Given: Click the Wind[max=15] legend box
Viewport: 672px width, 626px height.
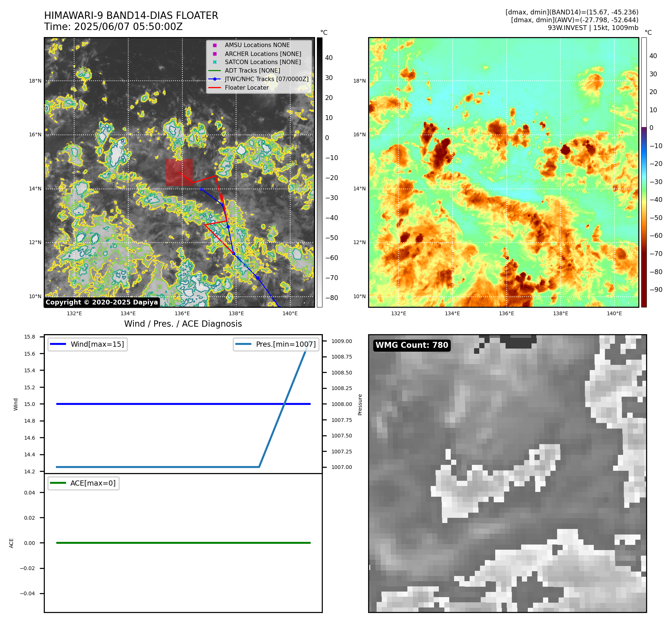Looking at the screenshot, I should click(87, 344).
